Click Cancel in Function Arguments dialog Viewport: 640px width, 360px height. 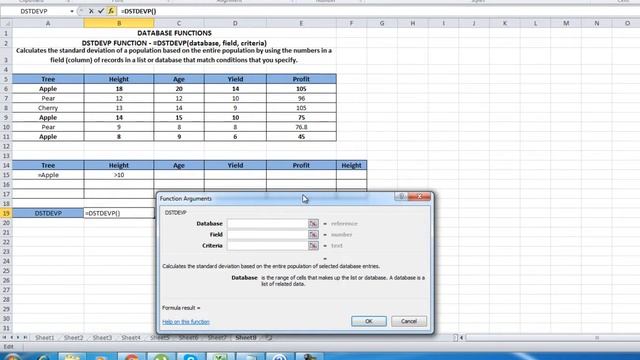tap(409, 321)
